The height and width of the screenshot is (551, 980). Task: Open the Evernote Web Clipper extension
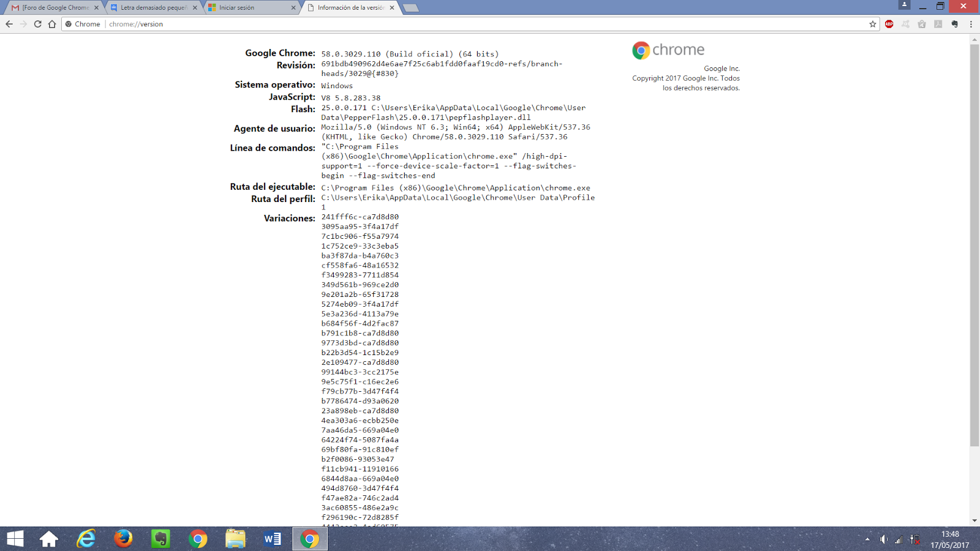[954, 24]
